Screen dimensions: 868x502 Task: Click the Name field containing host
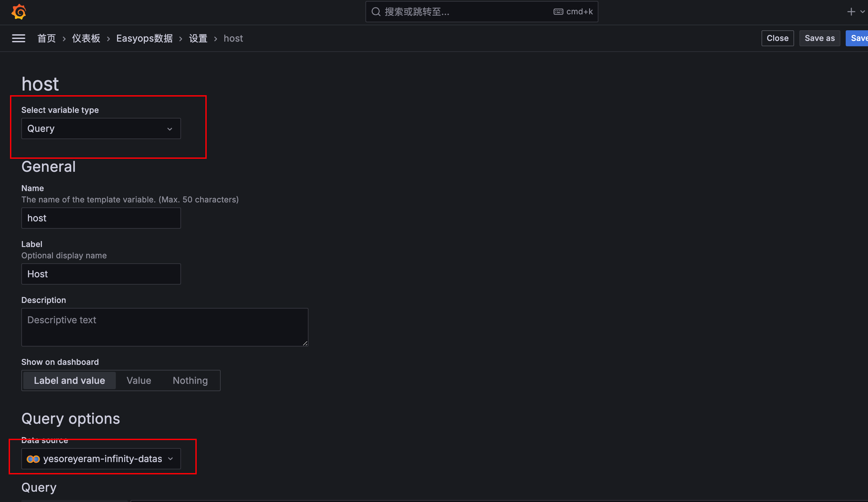(x=101, y=218)
